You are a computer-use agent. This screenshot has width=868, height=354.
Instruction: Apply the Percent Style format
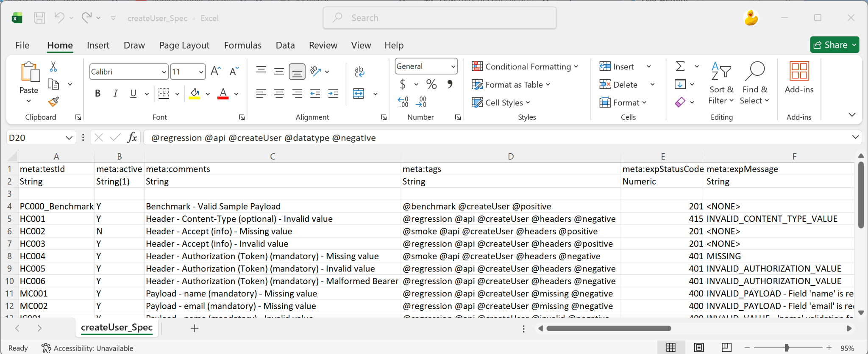point(431,84)
